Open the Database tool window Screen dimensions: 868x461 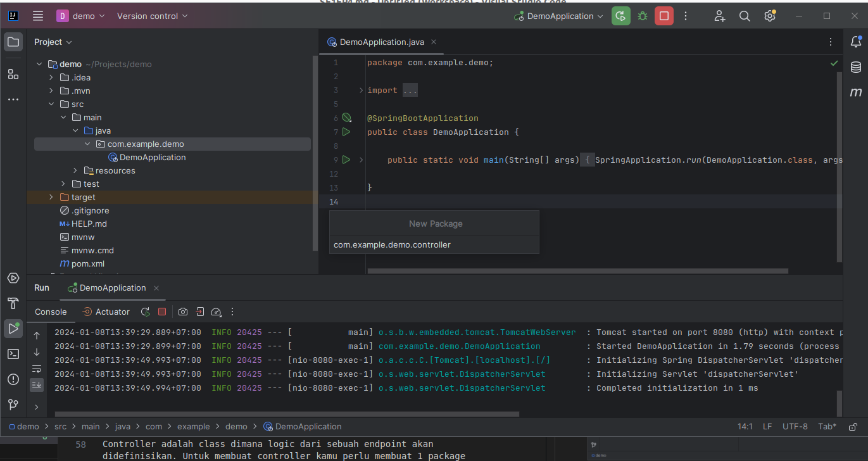[x=856, y=67]
